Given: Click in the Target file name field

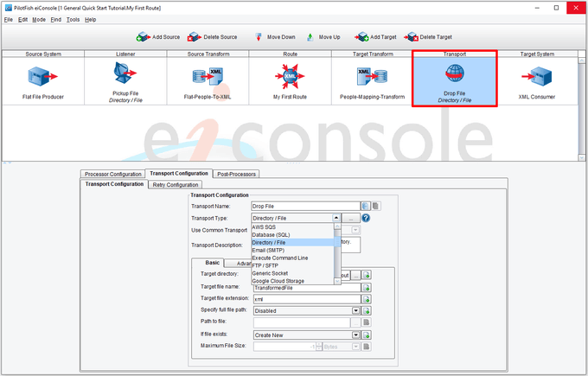Looking at the screenshot, I should tap(307, 288).
